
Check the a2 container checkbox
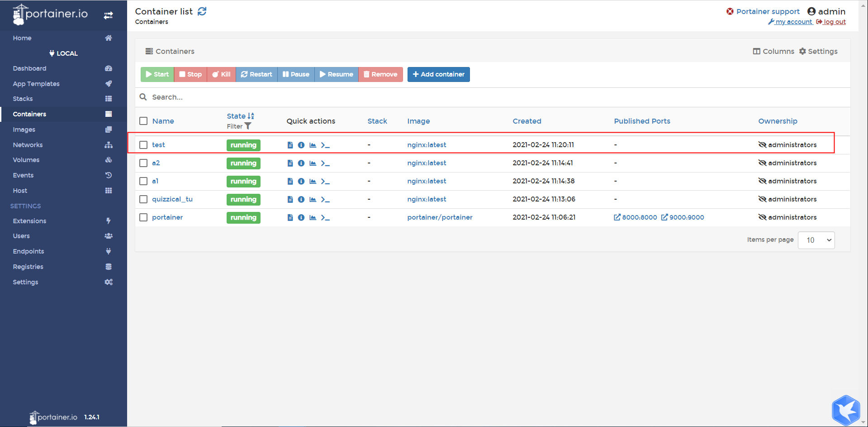pyautogui.click(x=143, y=163)
